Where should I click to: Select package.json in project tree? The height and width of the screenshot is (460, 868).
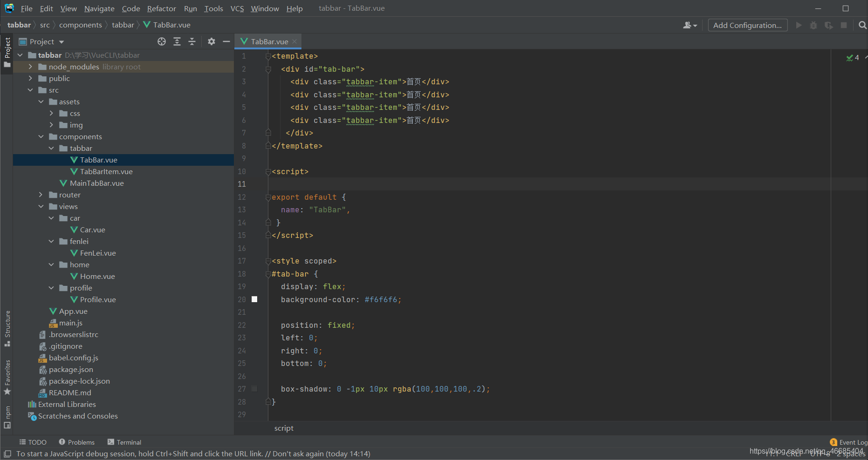pyautogui.click(x=71, y=369)
